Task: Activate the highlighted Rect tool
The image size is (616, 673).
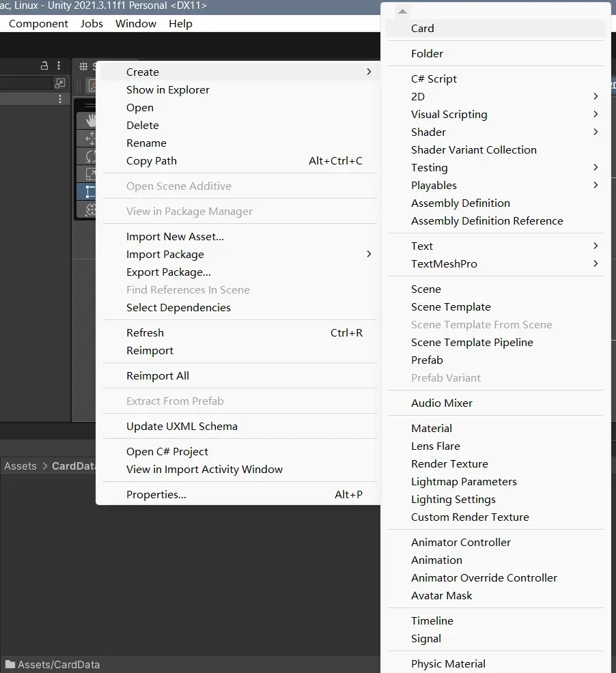Action: tap(89, 191)
